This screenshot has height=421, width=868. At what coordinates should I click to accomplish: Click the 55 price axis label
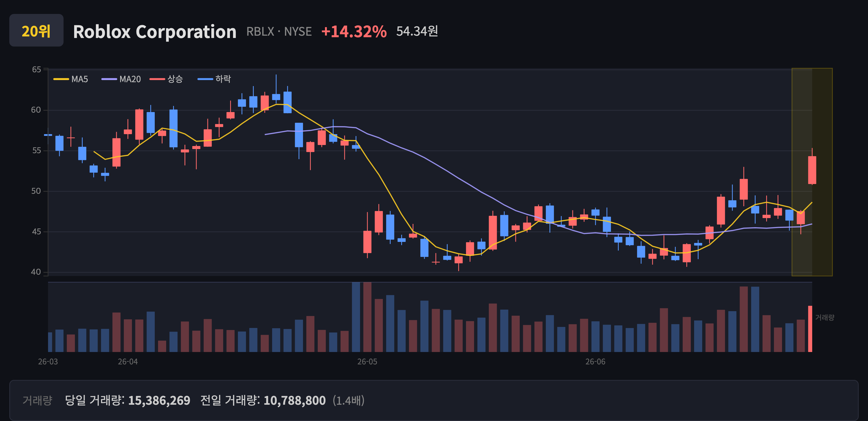[36, 150]
